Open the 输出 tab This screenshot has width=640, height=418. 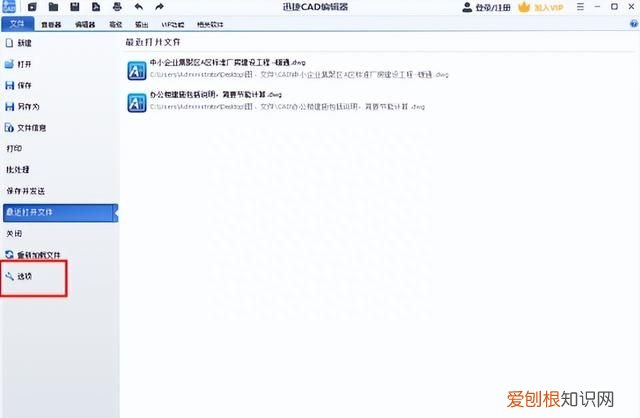click(x=141, y=24)
